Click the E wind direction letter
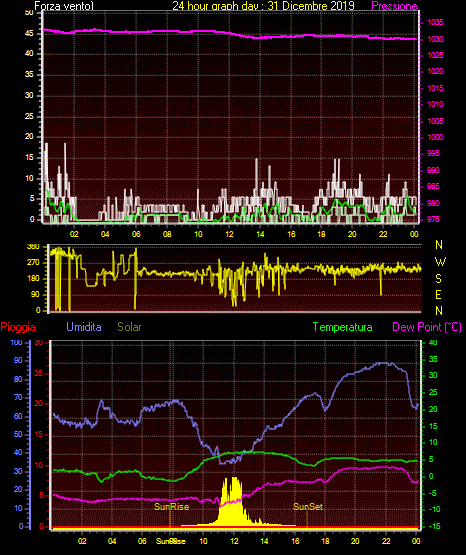The image size is (466, 555). click(x=438, y=294)
